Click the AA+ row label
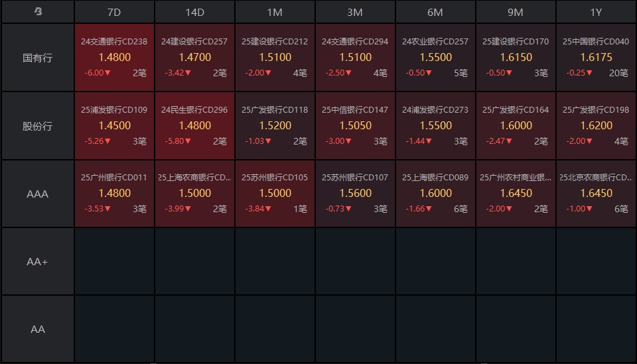 [x=37, y=262]
